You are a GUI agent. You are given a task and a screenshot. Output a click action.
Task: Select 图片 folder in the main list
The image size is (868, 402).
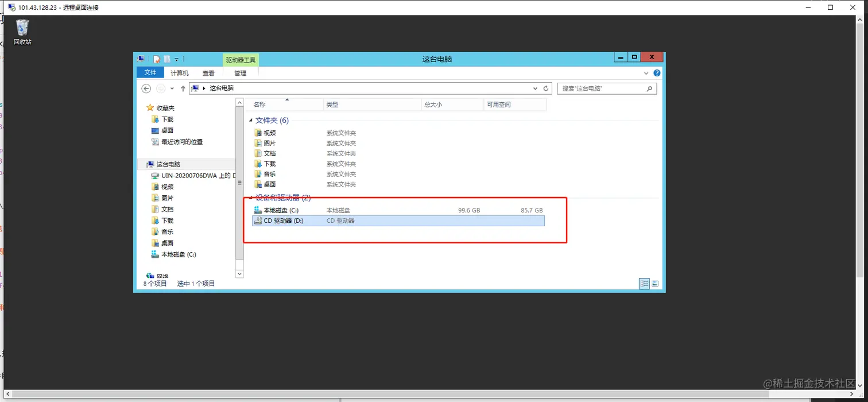click(x=270, y=143)
